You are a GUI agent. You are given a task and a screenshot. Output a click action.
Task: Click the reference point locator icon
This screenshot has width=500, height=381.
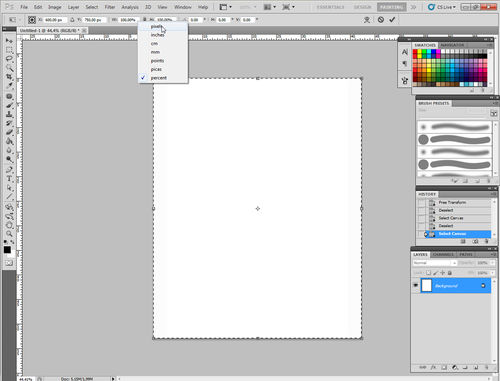(x=32, y=20)
